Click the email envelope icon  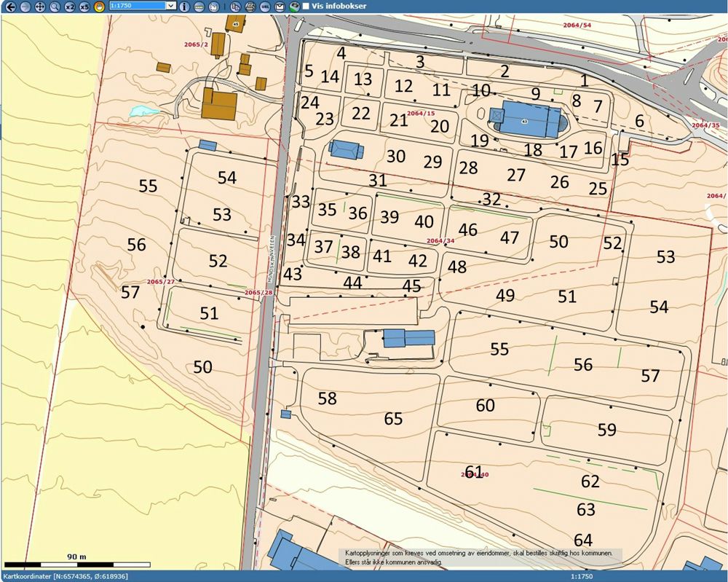[279, 7]
